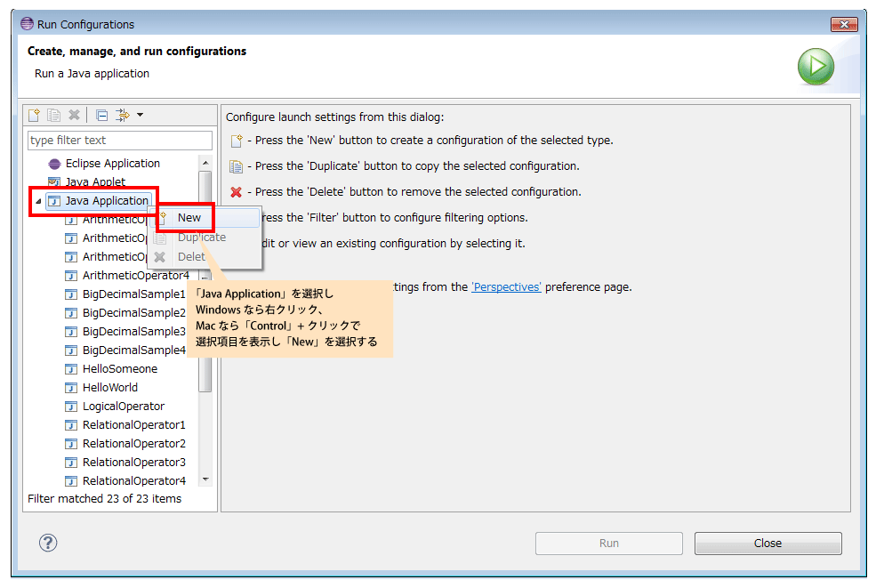The width and height of the screenshot is (876, 588).
Task: Choose Duplicate from the context menu
Action: tap(201, 238)
